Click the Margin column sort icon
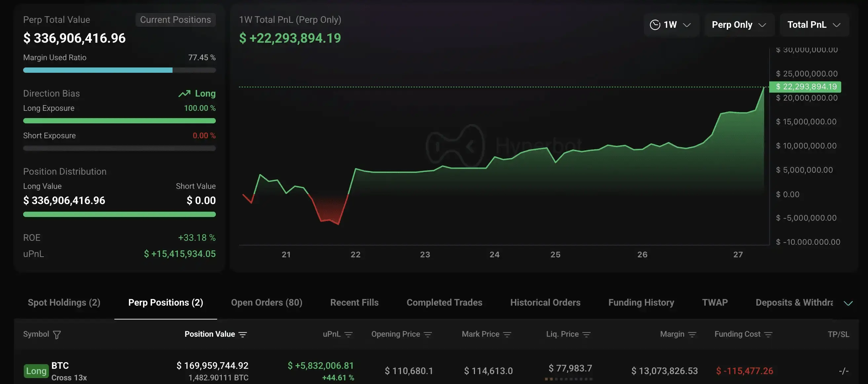 coord(692,334)
